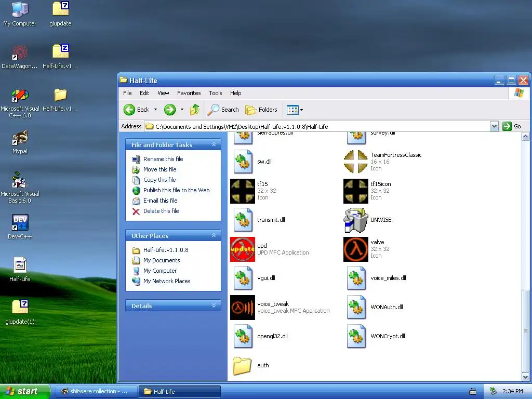The image size is (532, 399).
Task: Expand the Details panel
Action: coord(214,305)
